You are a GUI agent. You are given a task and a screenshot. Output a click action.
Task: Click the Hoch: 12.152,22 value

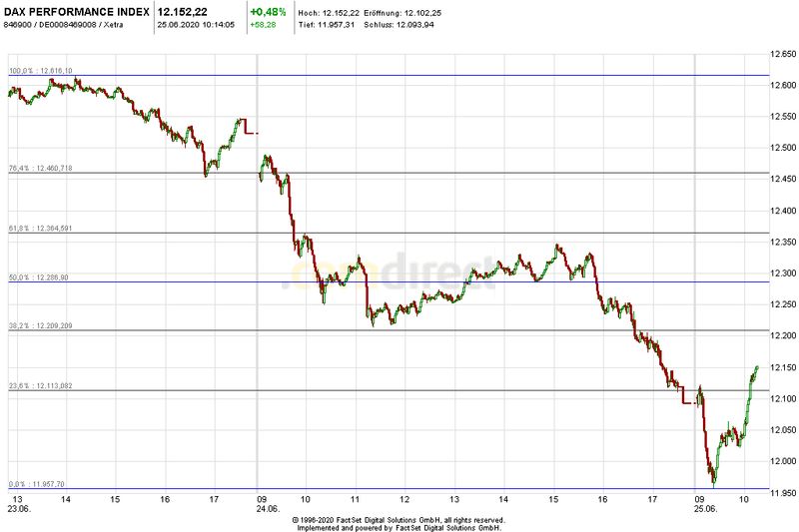(x=329, y=13)
